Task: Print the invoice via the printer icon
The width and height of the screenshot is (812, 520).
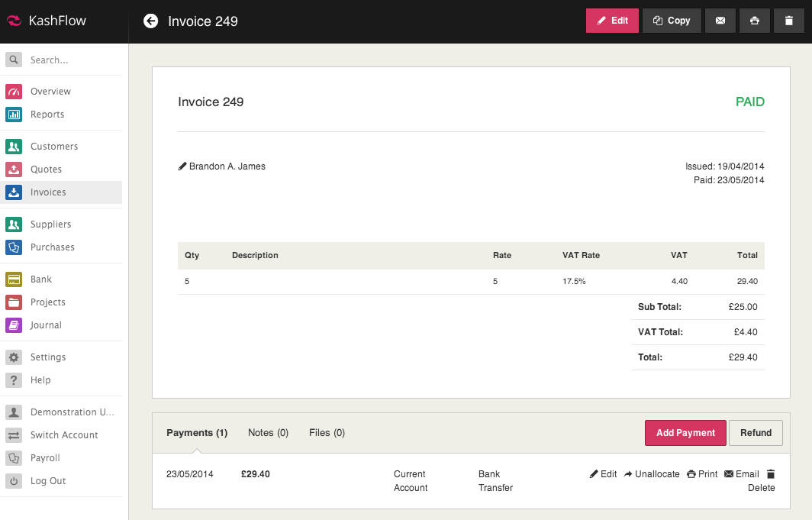Action: 754,21
